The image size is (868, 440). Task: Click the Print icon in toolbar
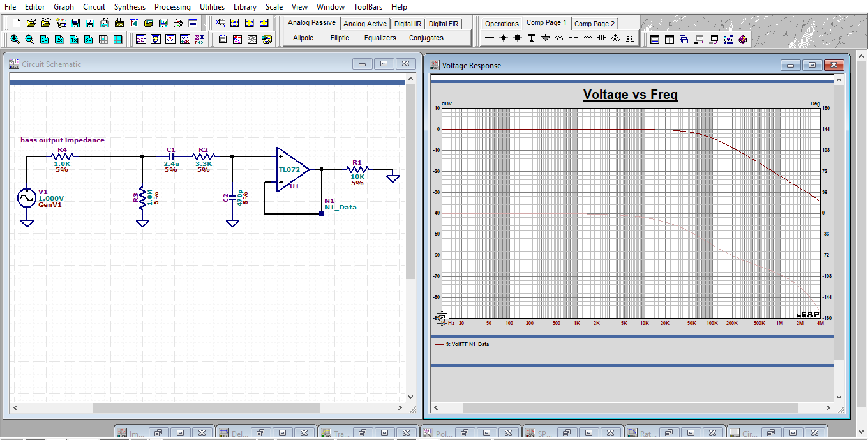point(178,23)
